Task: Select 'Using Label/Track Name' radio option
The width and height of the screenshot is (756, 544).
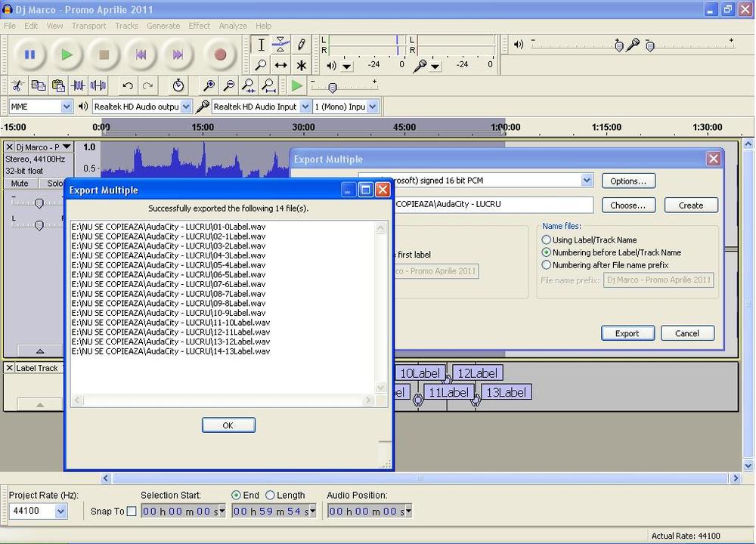Action: pyautogui.click(x=547, y=240)
